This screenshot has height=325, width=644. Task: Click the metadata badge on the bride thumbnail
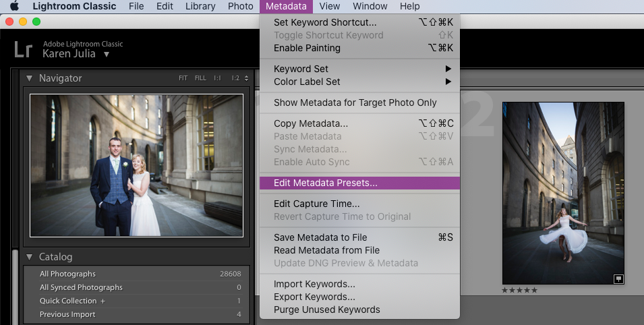(x=618, y=279)
